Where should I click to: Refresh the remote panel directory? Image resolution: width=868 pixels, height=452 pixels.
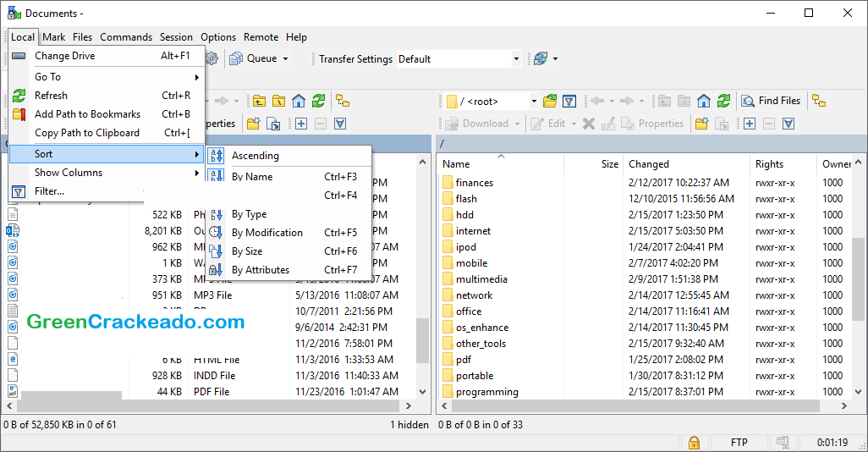click(x=723, y=101)
